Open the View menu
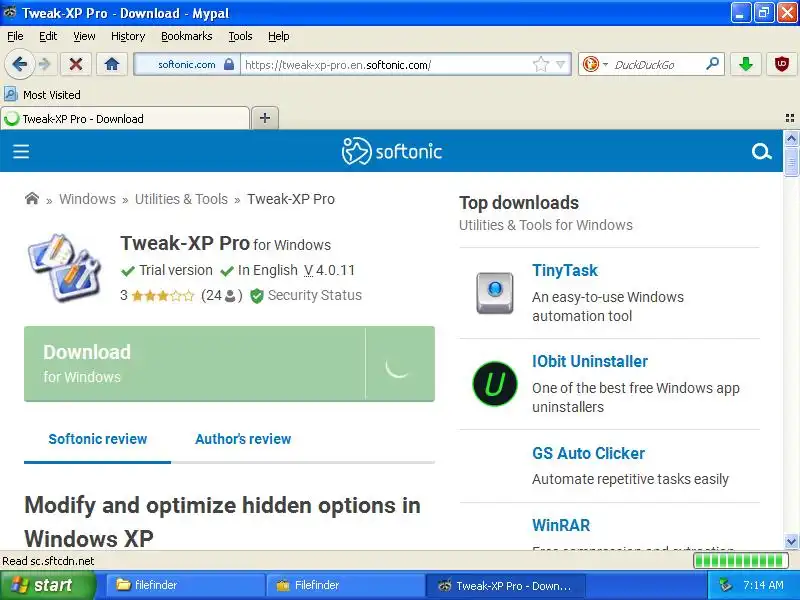Image resolution: width=800 pixels, height=600 pixels. [x=84, y=36]
